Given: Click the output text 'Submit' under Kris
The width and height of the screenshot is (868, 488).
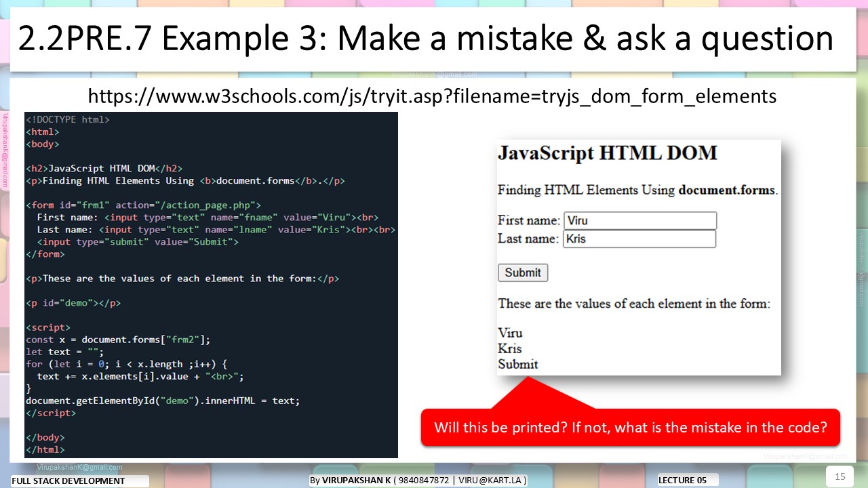Looking at the screenshot, I should [x=518, y=364].
